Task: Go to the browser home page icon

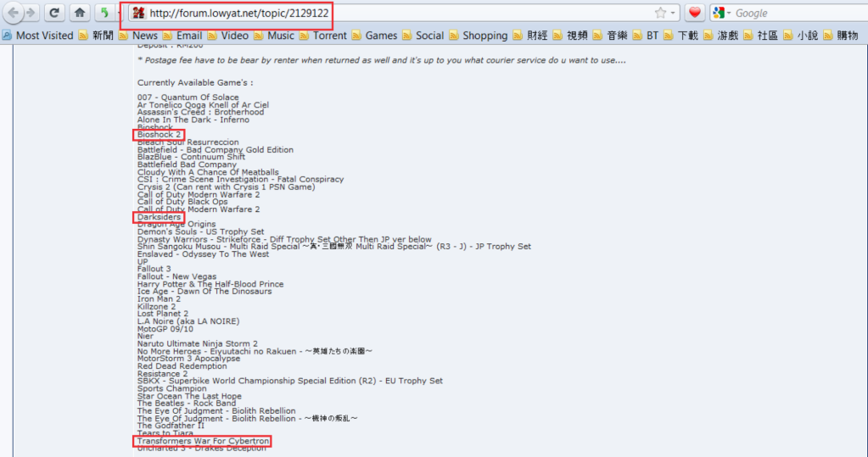Action: click(x=79, y=13)
